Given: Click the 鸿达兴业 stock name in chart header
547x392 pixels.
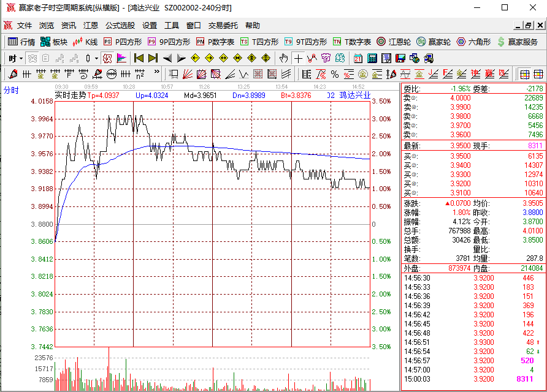Looking at the screenshot, I should (355, 95).
